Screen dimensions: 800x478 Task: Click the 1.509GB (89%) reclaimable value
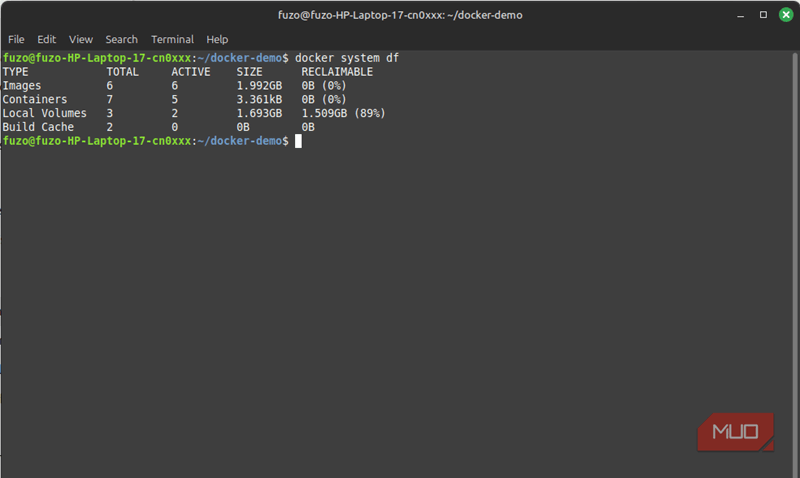(343, 114)
